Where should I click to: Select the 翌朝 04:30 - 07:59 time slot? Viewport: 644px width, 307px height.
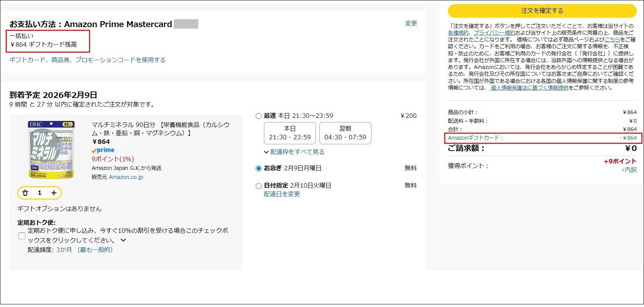(345, 133)
